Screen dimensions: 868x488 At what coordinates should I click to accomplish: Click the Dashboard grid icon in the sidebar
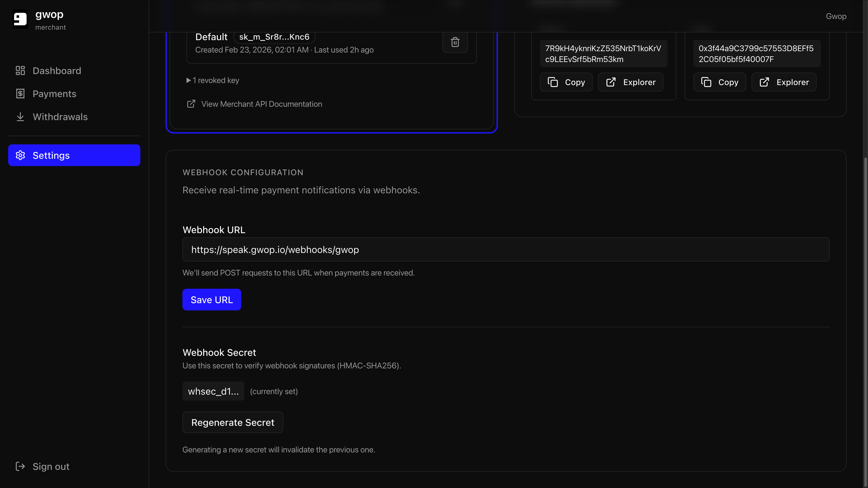pyautogui.click(x=20, y=71)
